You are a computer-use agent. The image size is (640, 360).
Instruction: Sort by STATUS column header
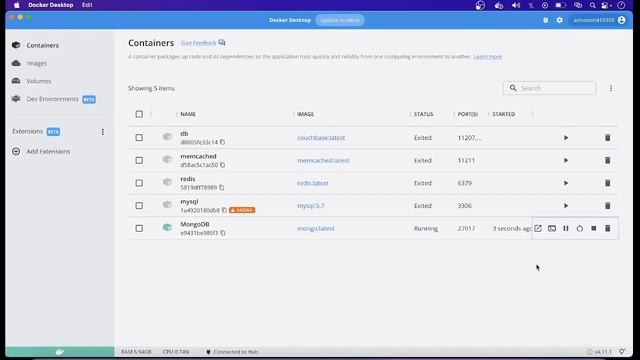[x=423, y=114]
